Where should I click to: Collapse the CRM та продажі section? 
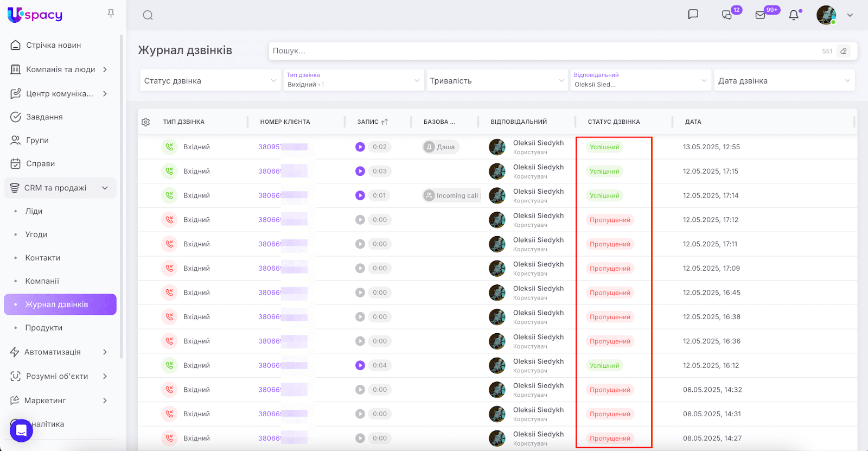tap(105, 188)
